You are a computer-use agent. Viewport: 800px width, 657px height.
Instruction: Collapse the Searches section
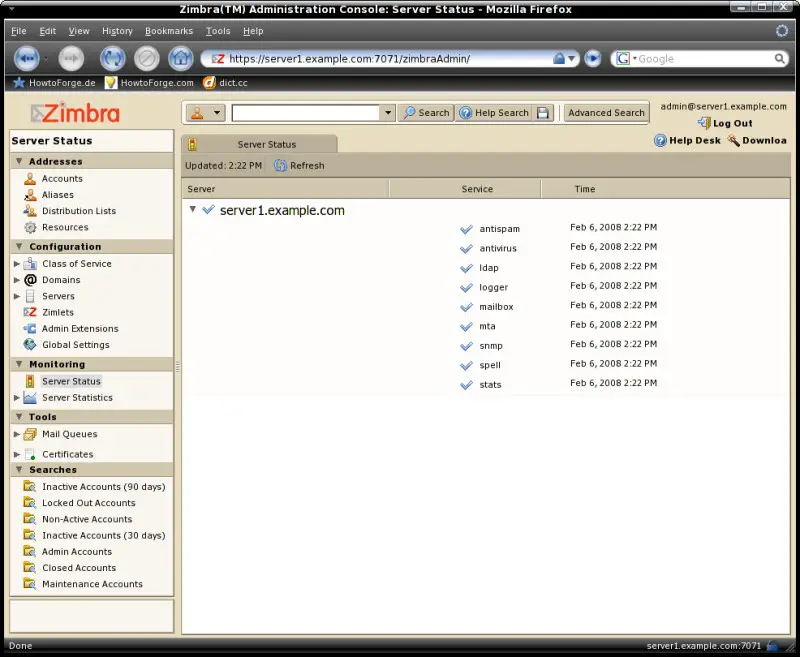click(x=19, y=469)
